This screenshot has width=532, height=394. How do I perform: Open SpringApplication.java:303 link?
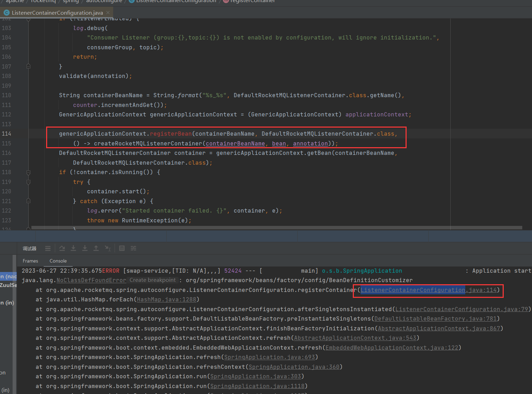(256, 377)
